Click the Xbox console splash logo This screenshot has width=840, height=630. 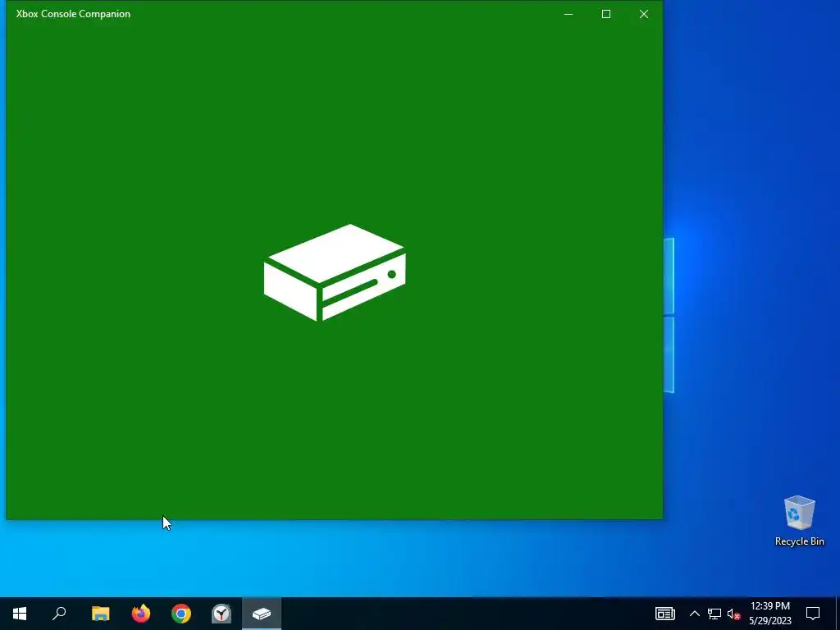point(335,272)
